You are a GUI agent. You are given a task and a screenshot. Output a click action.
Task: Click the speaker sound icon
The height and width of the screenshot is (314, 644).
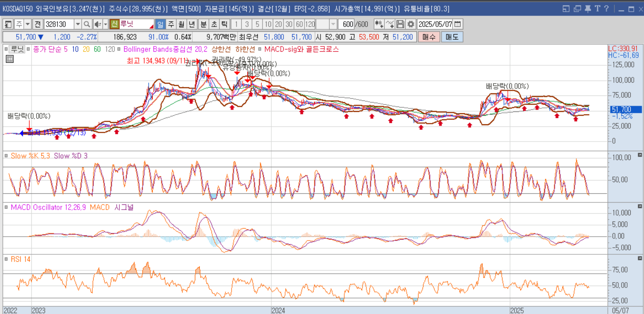tap(97, 24)
